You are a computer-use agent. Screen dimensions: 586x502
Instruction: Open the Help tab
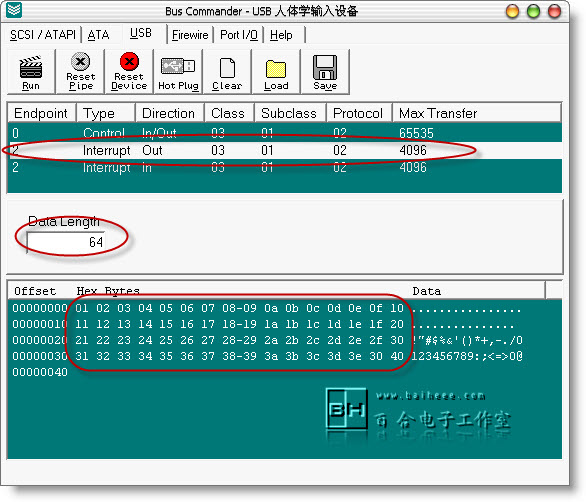(x=281, y=35)
